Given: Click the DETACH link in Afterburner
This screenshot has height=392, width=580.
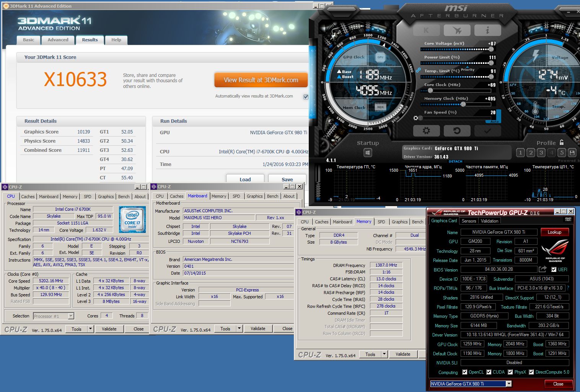Looking at the screenshot, I should (456, 161).
